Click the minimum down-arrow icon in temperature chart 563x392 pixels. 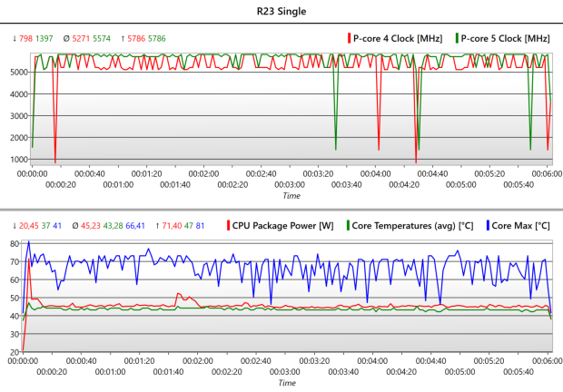15,225
